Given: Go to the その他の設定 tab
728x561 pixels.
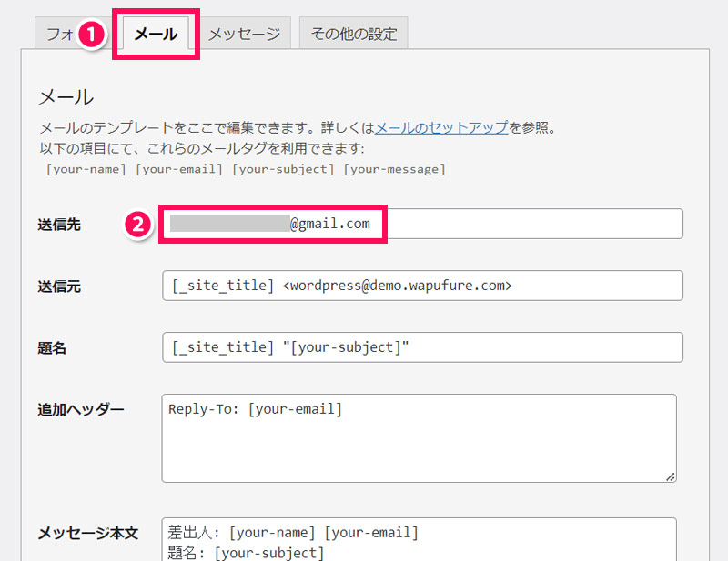Looking at the screenshot, I should click(x=354, y=35).
